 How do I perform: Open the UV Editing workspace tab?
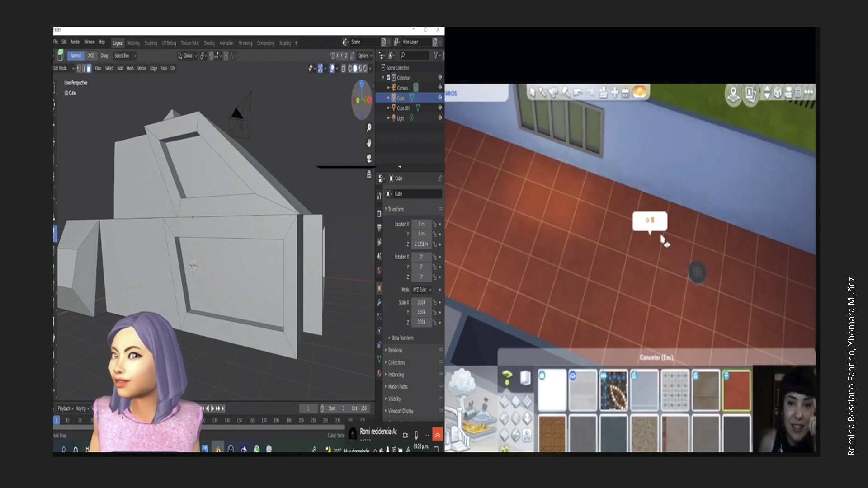coord(169,43)
